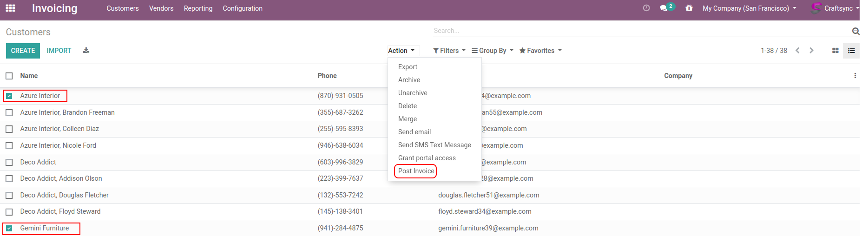Click the gift icon in top bar
Viewport: 868px width, 236px height.
click(689, 8)
